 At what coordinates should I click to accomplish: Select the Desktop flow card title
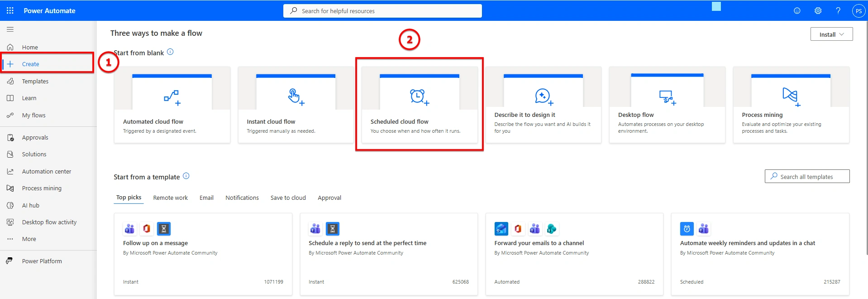pyautogui.click(x=636, y=115)
